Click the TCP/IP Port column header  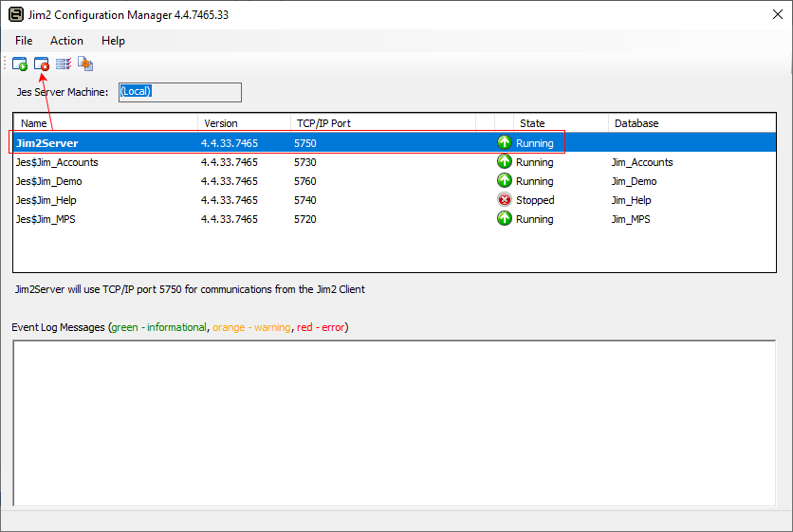tap(382, 123)
